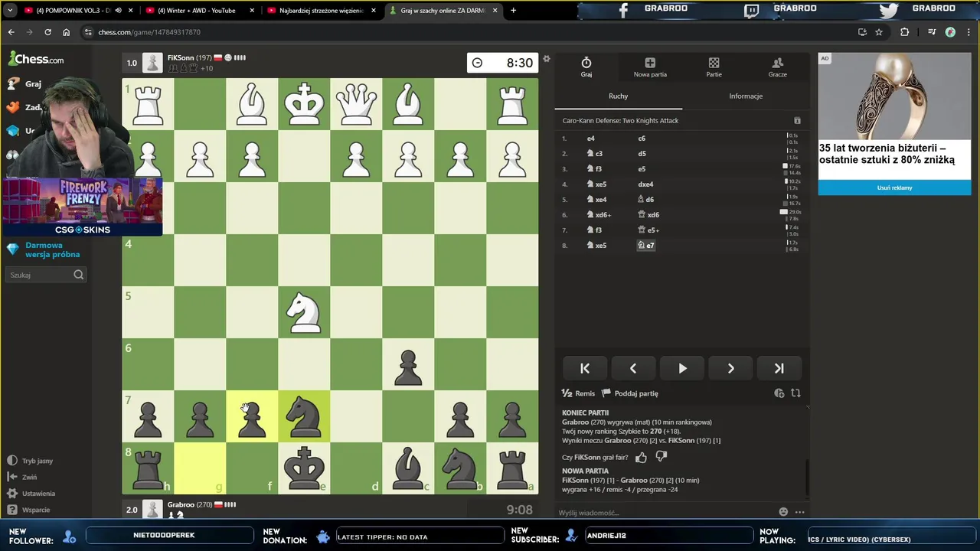Close the chess.com browser tab
Image resolution: width=980 pixels, height=551 pixels.
click(495, 11)
